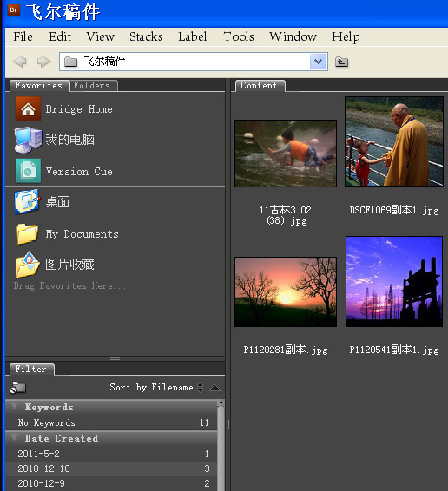Switch to the Favorites tab
The width and height of the screenshot is (448, 491).
pos(39,86)
